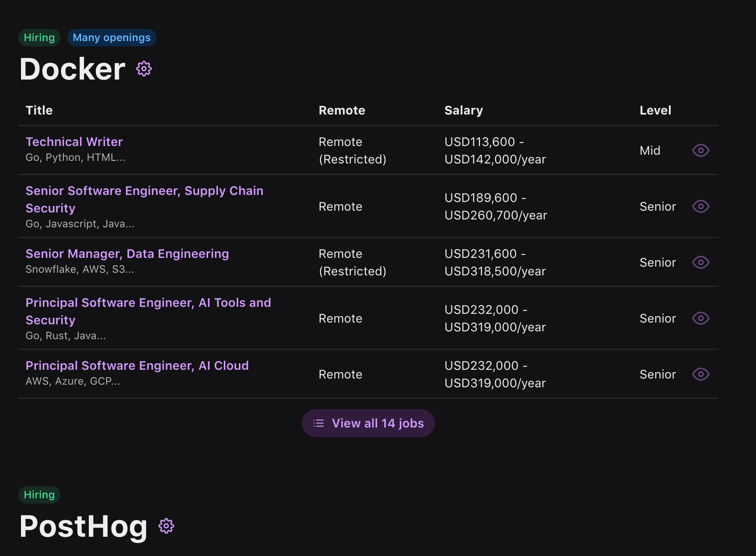Click the eye icon for Technical Writer
The width and height of the screenshot is (756, 556).
pos(700,150)
